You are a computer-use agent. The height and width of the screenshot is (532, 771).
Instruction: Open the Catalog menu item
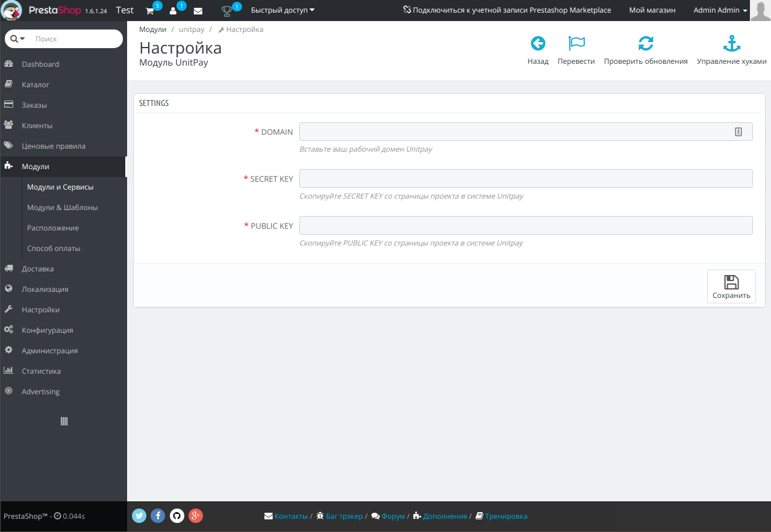click(x=36, y=85)
